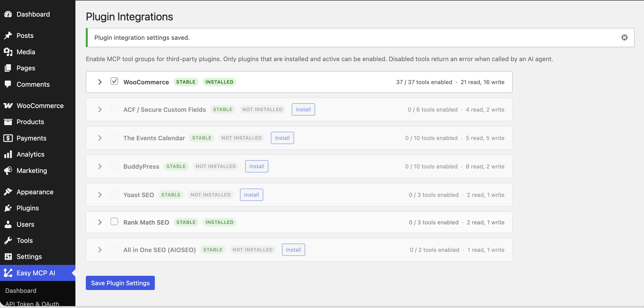
Task: Open Dashboard submenu under Easy MCP AI
Action: (x=21, y=290)
